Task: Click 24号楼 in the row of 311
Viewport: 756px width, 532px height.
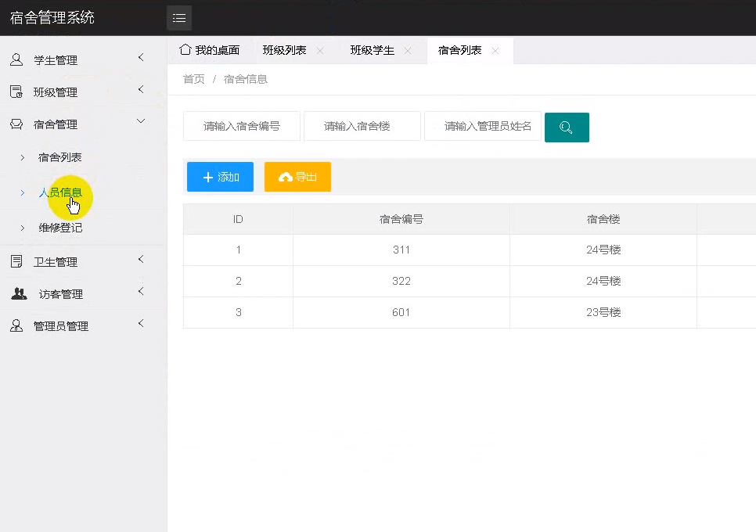Action: pos(603,250)
